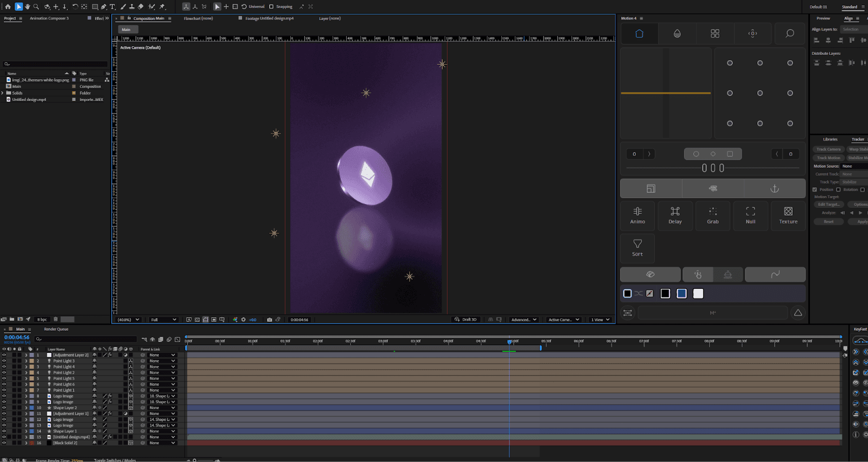868x462 pixels.
Task: Click the Motion 4 anchor icon
Action: (x=774, y=188)
